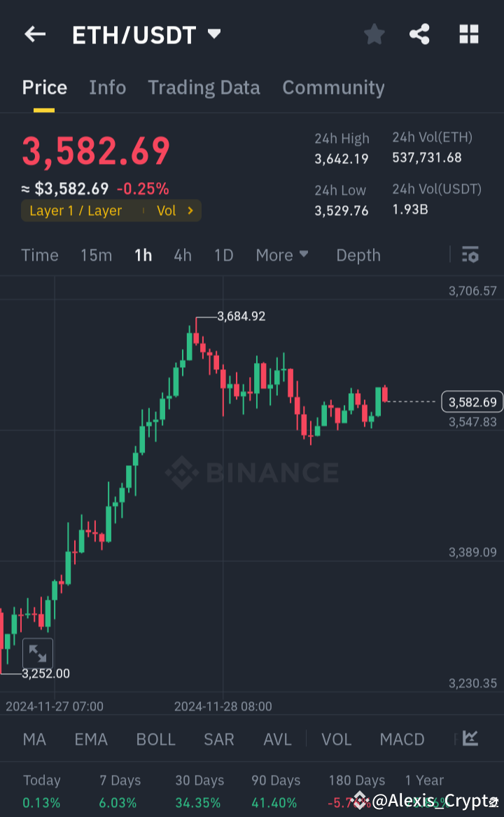Open the ETH/USDT pair selector dropdown
The image size is (504, 817).
point(213,34)
